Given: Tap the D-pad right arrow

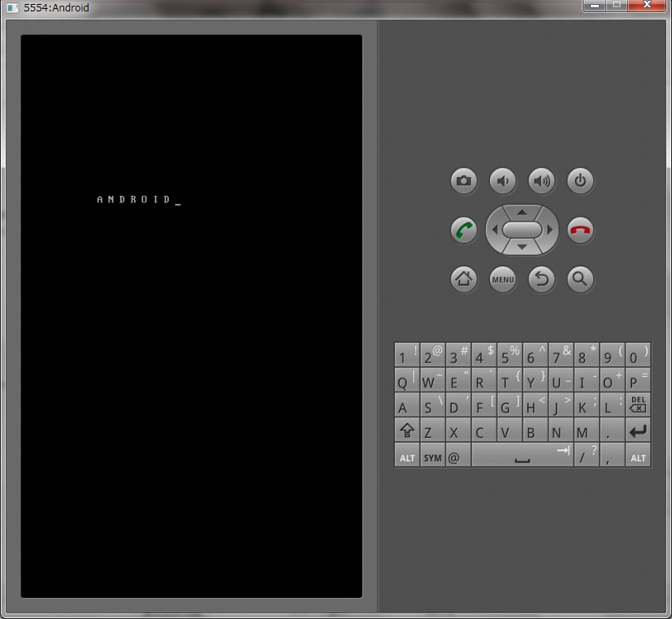Looking at the screenshot, I should (550, 230).
